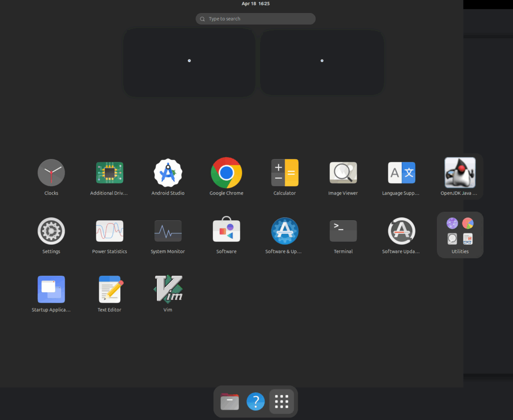Launch the Software store app
This screenshot has width=513, height=420.
226,231
